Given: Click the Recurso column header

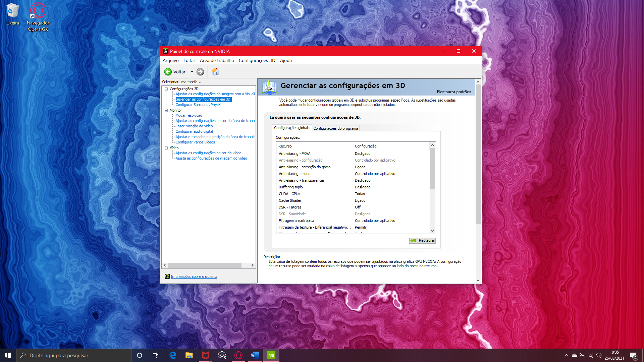Looking at the screenshot, I should pos(315,146).
